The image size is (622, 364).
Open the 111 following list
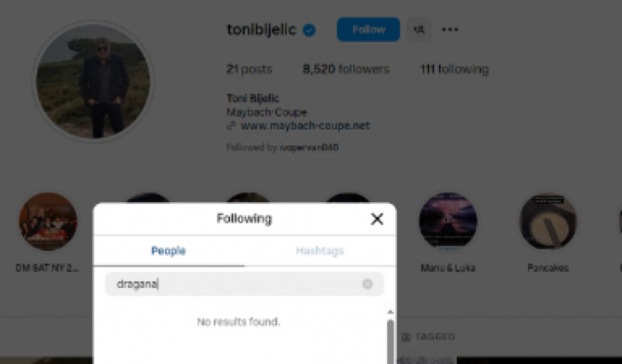point(454,69)
